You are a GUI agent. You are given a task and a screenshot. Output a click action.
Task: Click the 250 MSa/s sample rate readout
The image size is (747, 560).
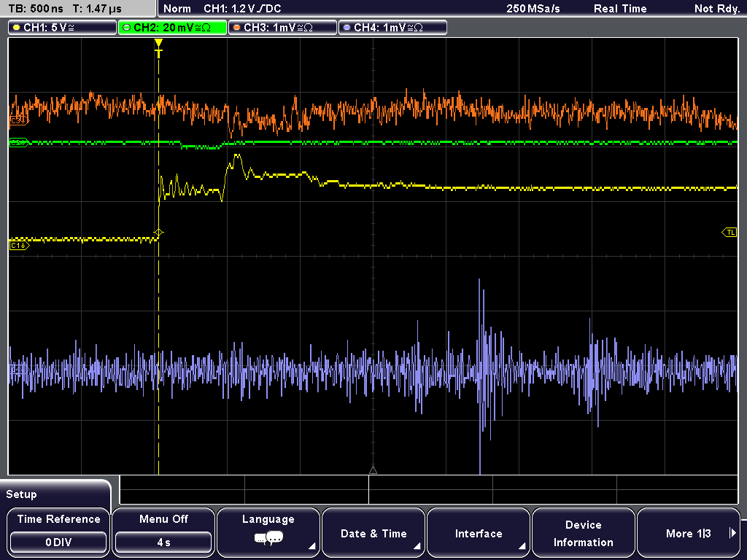pyautogui.click(x=533, y=9)
